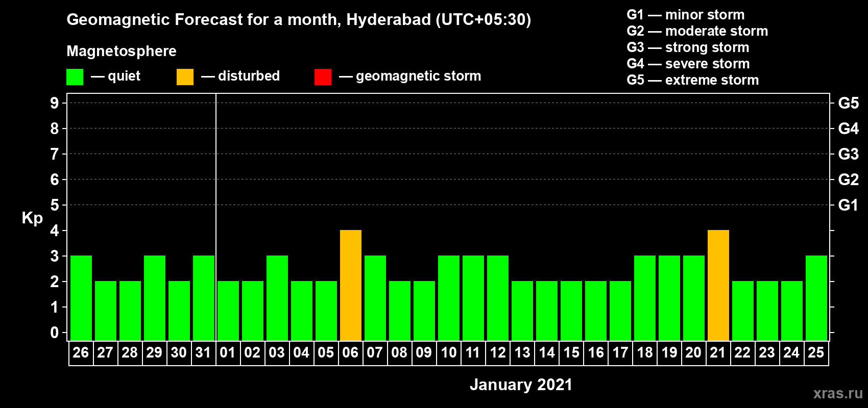Click the green bar above date 12
Image resolution: width=868 pixels, height=408 pixels.
pos(498,298)
